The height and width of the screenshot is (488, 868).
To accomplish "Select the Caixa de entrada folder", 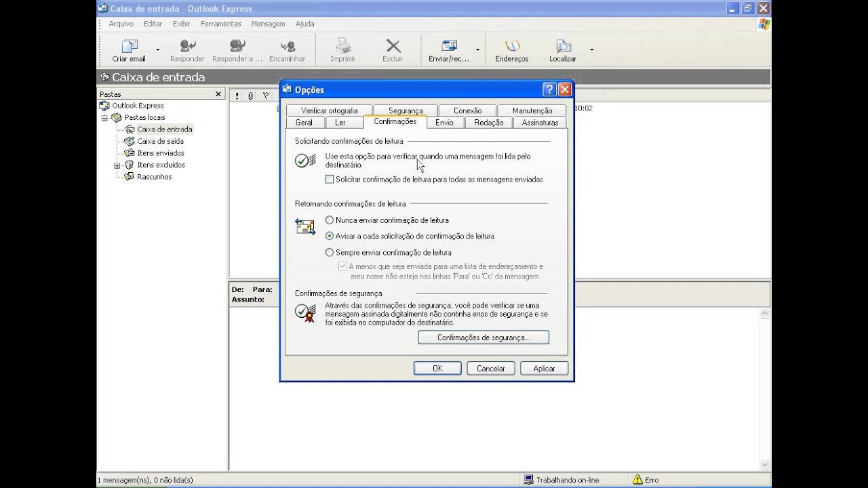I will click(165, 129).
